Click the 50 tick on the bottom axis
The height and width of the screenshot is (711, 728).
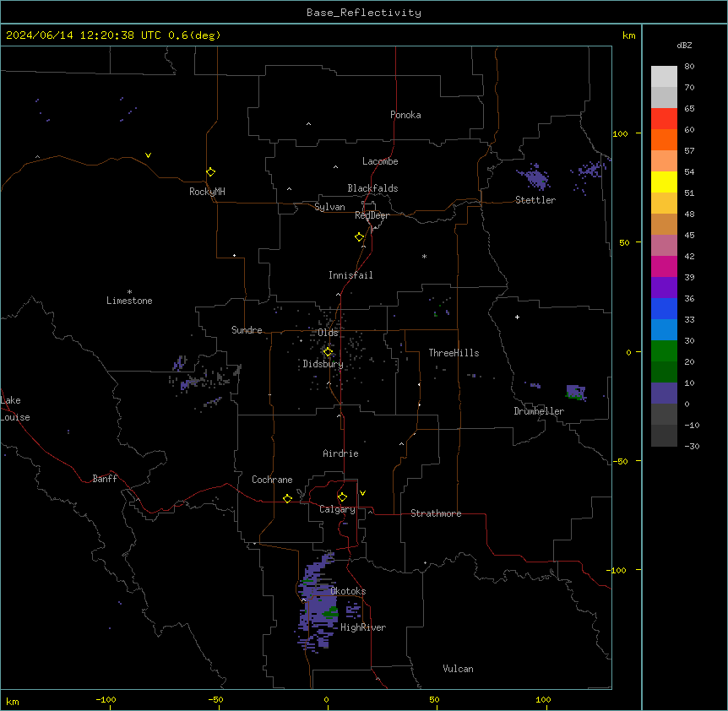coord(434,699)
